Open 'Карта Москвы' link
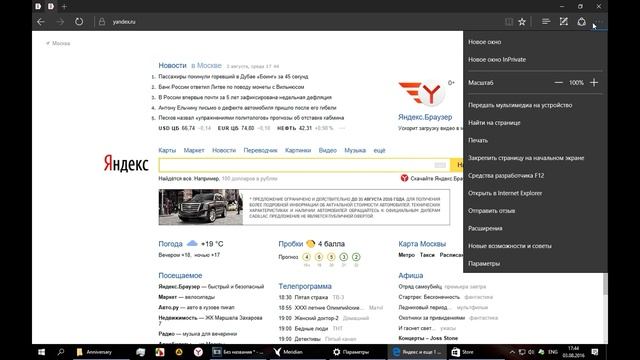This screenshot has width=640, height=360. coord(422,244)
